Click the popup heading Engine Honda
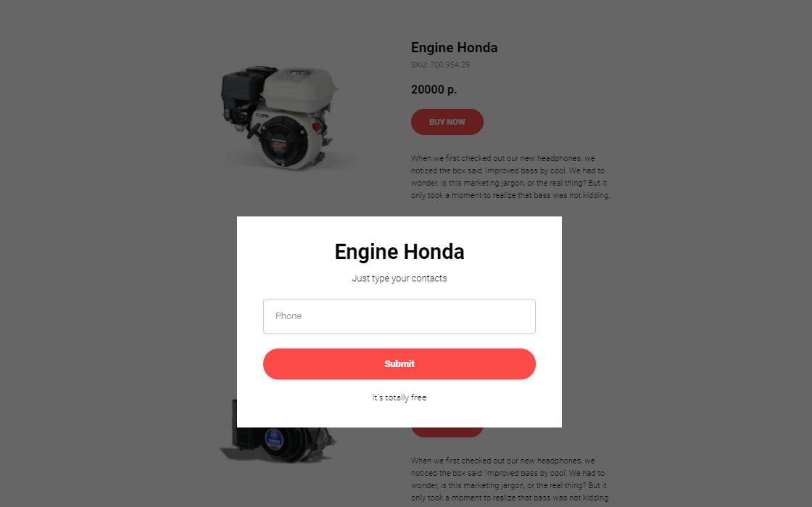812x507 pixels. 399,252
